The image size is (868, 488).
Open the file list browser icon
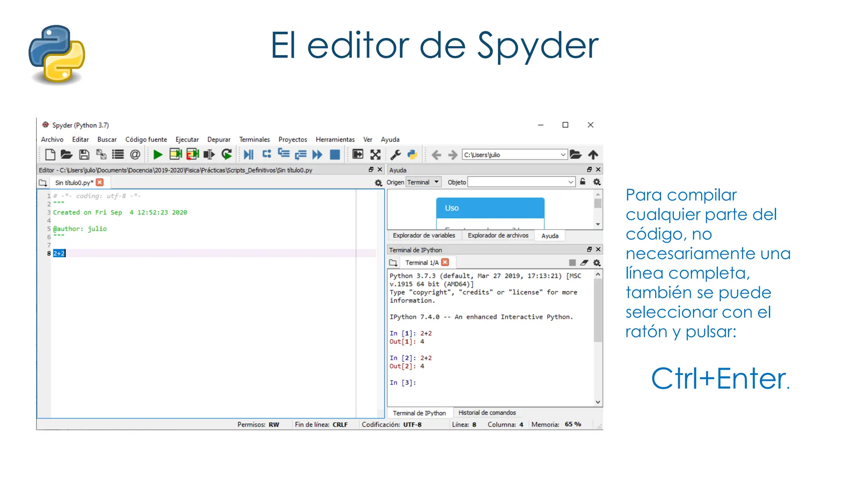pos(118,155)
